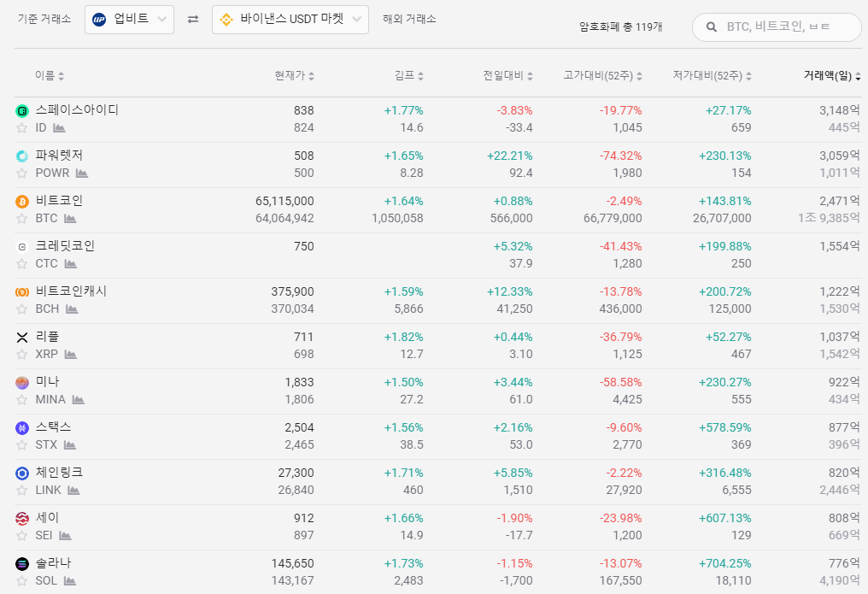Star the MINA coin as a favorite
Image resolution: width=868 pixels, height=594 pixels.
coord(21,400)
